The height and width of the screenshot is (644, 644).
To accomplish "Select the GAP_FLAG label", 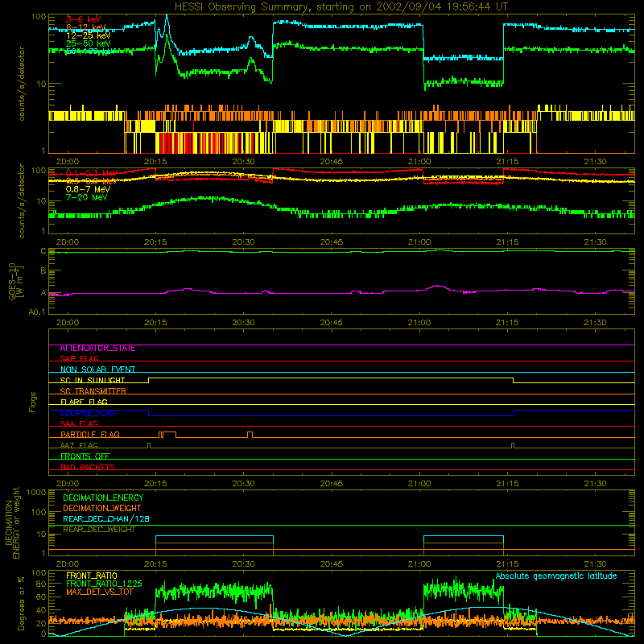I will tap(79, 359).
